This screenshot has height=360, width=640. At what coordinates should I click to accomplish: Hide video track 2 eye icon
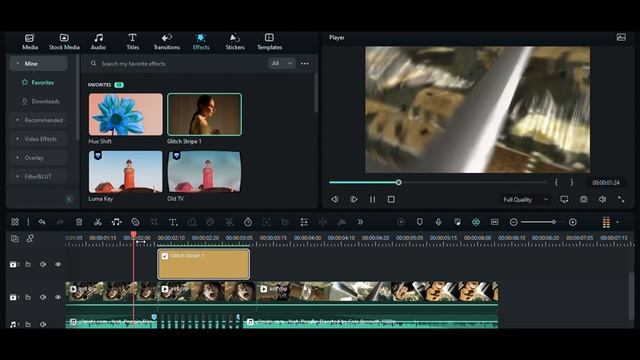[58, 264]
